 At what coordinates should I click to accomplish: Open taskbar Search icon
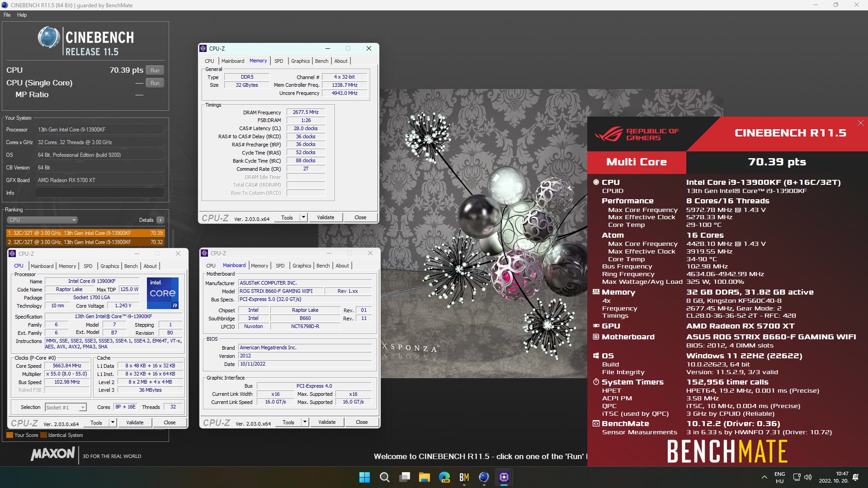tap(384, 477)
